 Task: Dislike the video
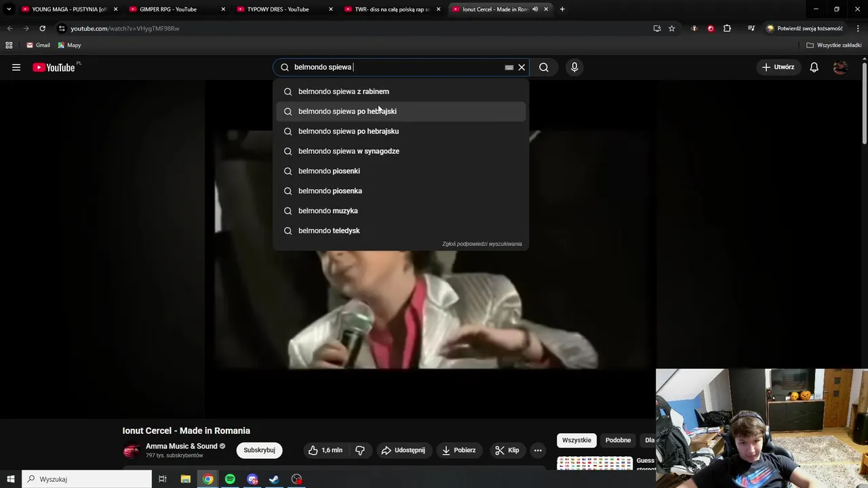pos(360,450)
